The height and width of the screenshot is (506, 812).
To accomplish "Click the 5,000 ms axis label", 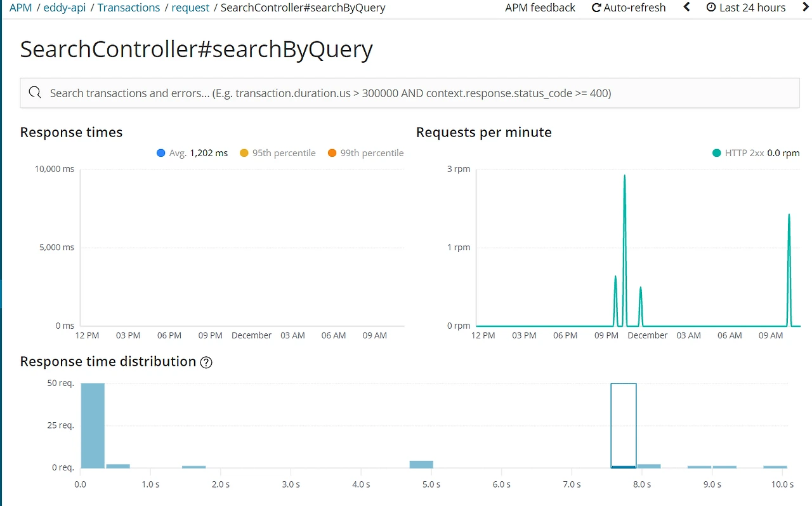I will tap(57, 248).
